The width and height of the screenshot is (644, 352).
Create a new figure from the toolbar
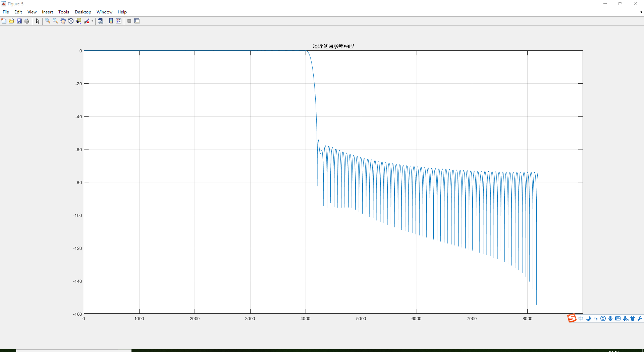point(4,21)
